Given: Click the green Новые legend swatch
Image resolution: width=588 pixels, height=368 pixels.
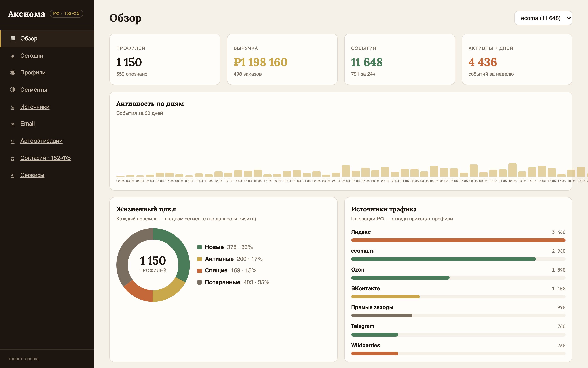Looking at the screenshot, I should coord(199,247).
